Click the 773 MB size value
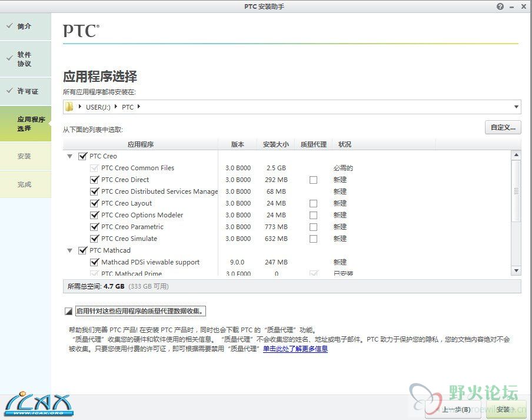 (276, 227)
